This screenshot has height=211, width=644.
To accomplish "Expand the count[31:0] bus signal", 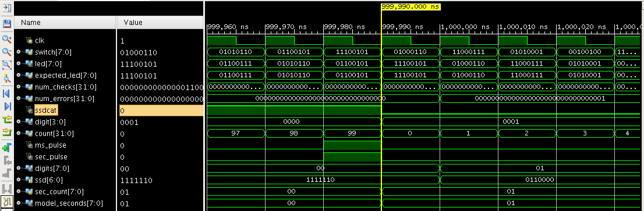I will pyautogui.click(x=18, y=133).
